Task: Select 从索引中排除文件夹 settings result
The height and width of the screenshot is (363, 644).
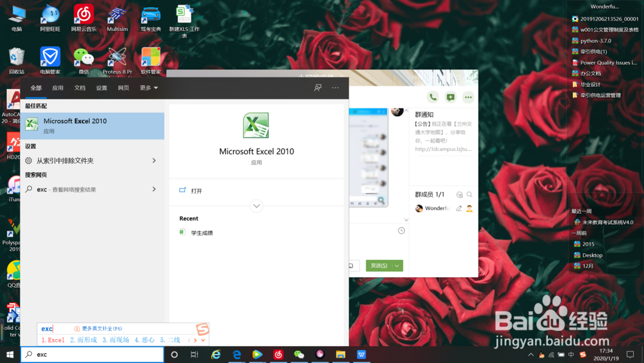Action: tap(92, 161)
